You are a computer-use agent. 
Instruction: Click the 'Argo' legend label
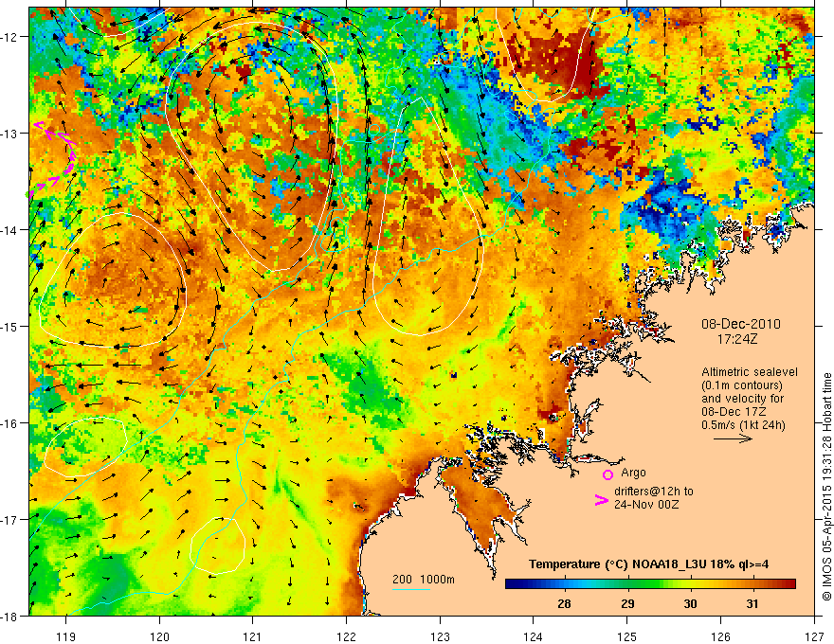[633, 473]
